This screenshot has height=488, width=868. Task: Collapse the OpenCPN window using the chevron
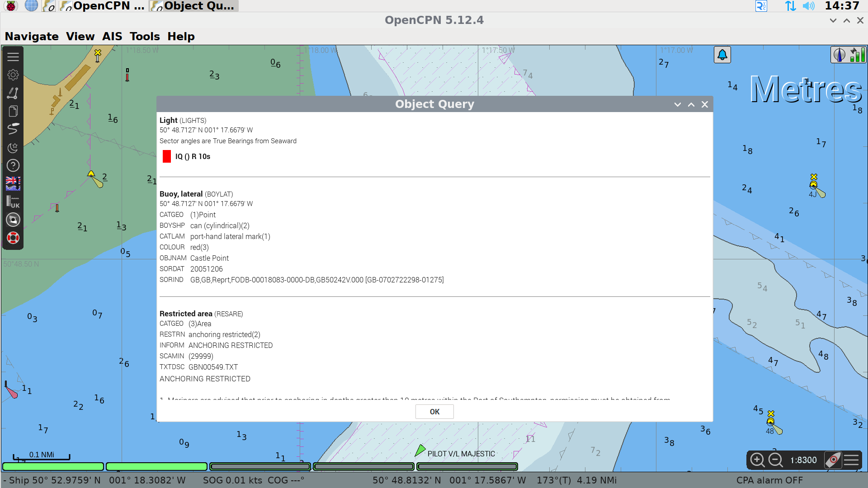832,20
